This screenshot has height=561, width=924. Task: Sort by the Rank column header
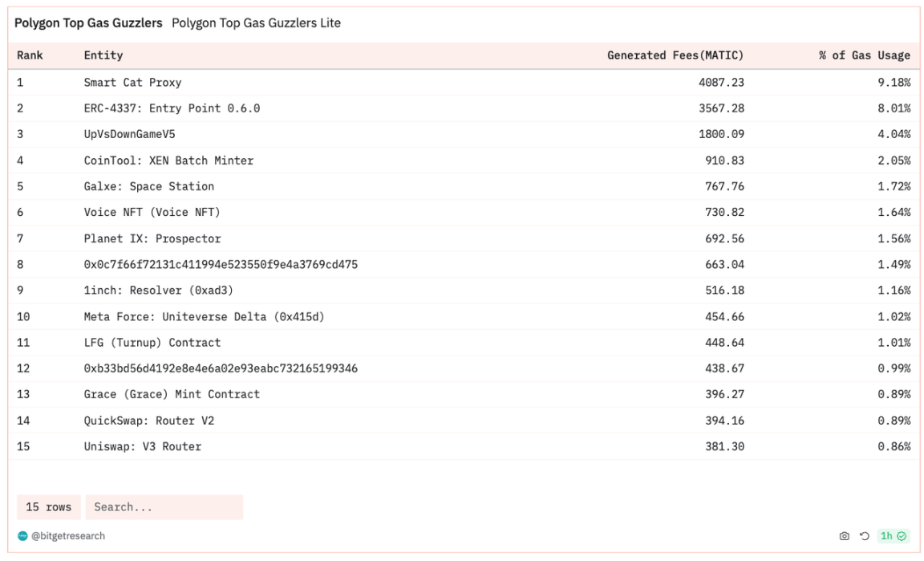click(x=30, y=55)
